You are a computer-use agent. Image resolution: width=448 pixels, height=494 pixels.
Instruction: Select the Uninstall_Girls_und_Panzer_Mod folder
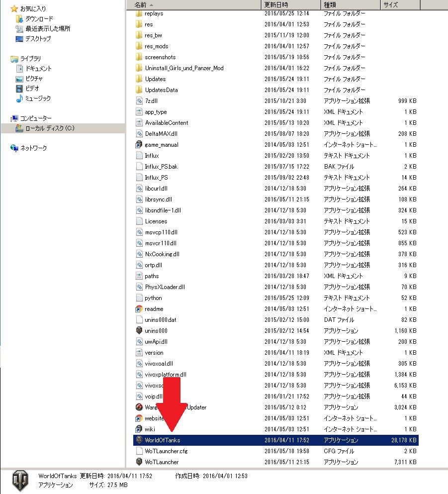pyautogui.click(x=184, y=68)
